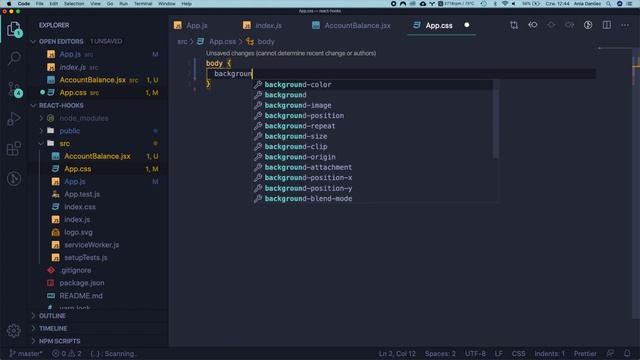Open the Selection menu
The width and height of the screenshot is (640, 360).
[74, 4]
